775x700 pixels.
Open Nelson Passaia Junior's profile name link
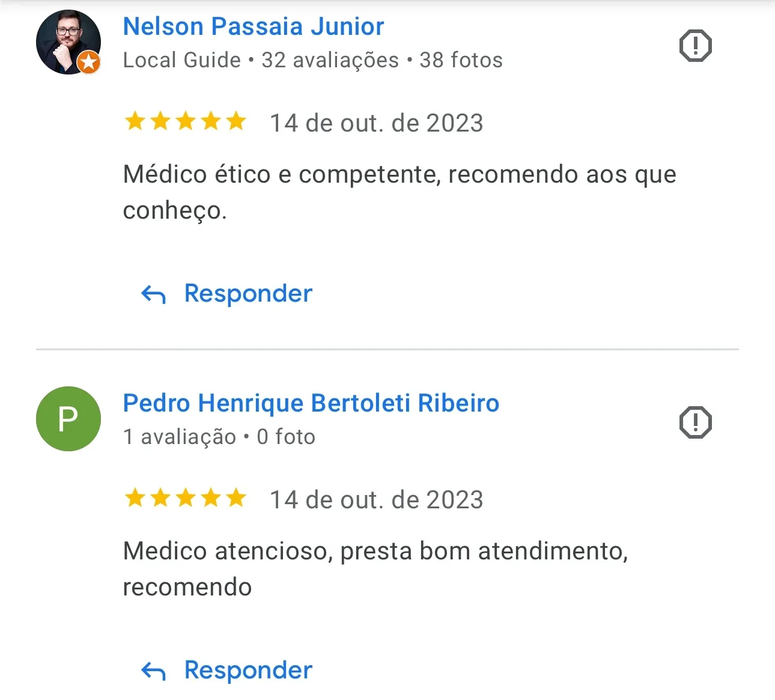tap(253, 26)
